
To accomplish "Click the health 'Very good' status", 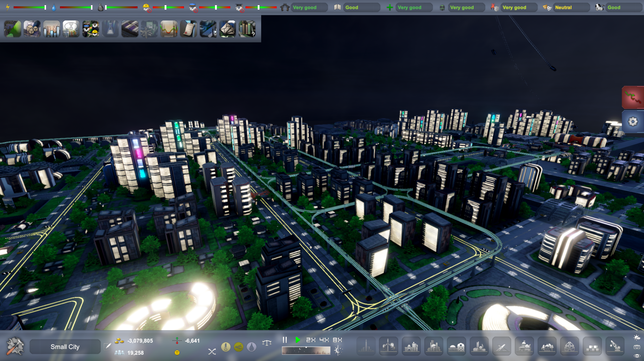I will pyautogui.click(x=414, y=7).
